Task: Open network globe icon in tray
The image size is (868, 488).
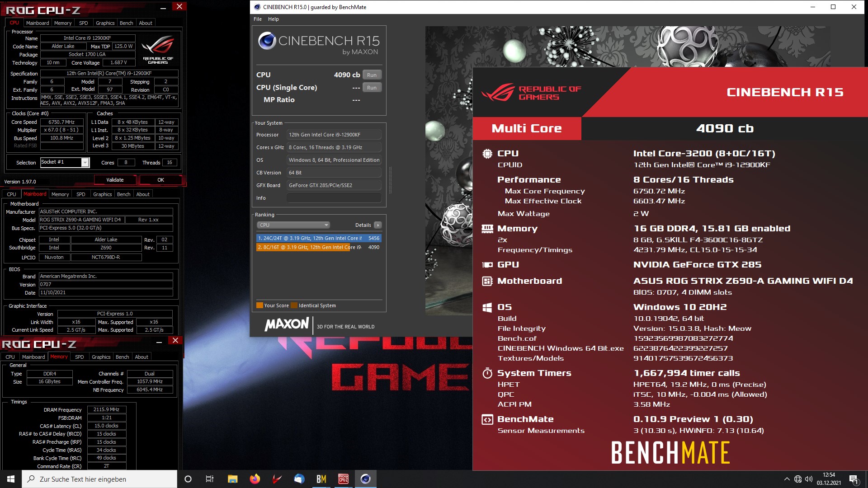Action: pyautogui.click(x=798, y=479)
